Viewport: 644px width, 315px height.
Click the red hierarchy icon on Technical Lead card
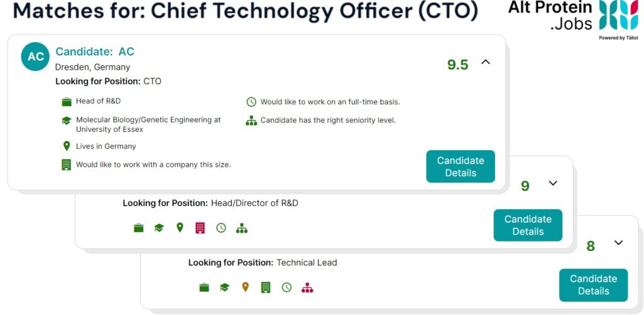[x=307, y=288]
